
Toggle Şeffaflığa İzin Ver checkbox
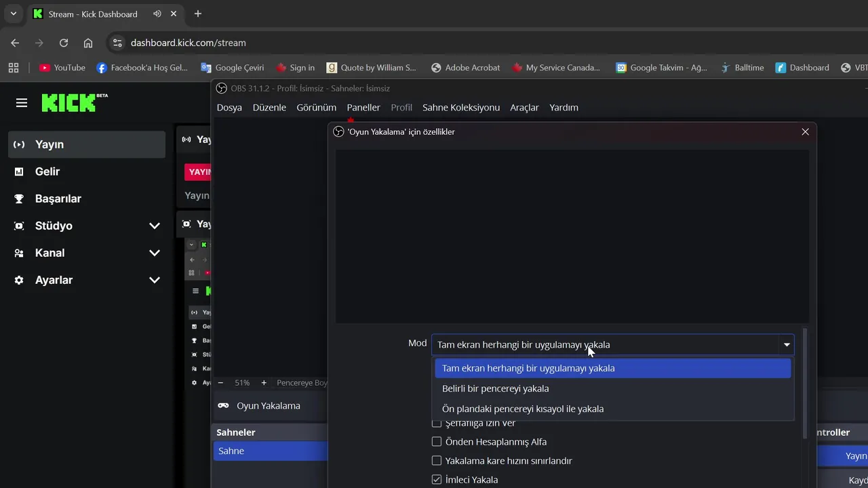(x=437, y=423)
